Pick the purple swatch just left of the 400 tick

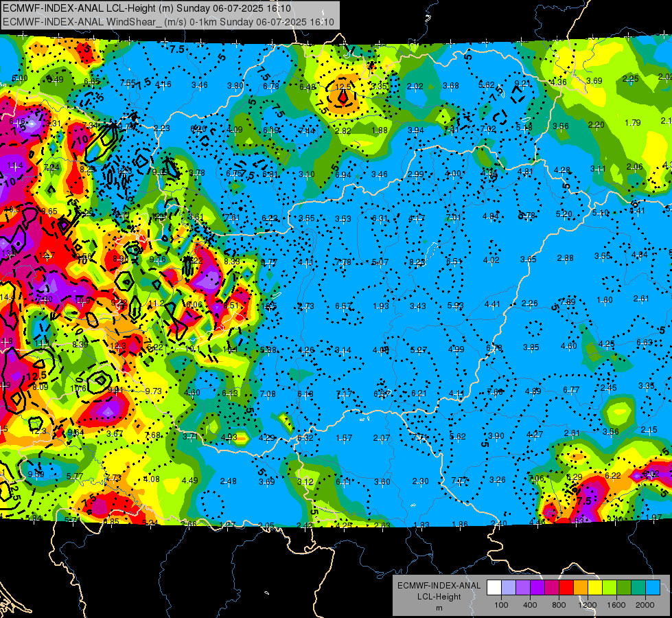point(523,588)
